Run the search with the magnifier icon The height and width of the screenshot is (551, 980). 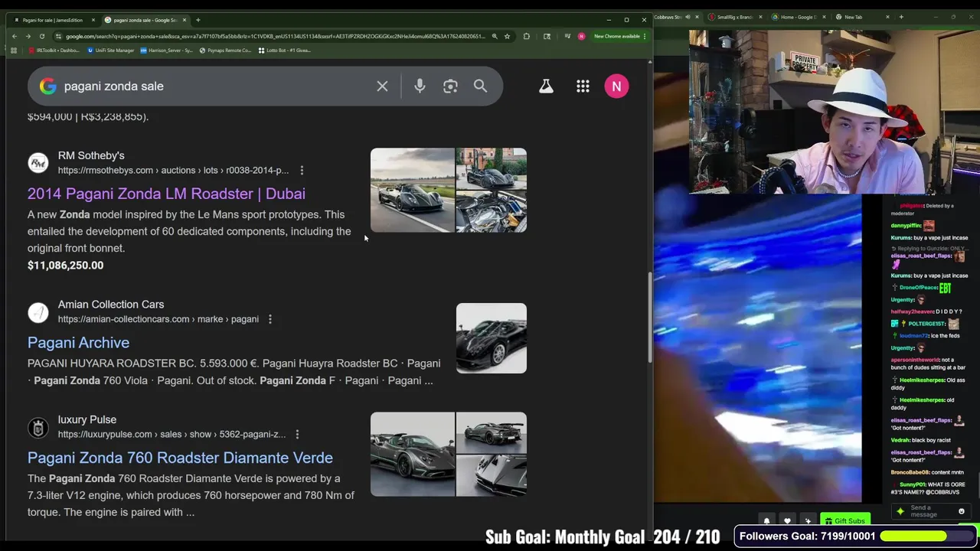[480, 86]
